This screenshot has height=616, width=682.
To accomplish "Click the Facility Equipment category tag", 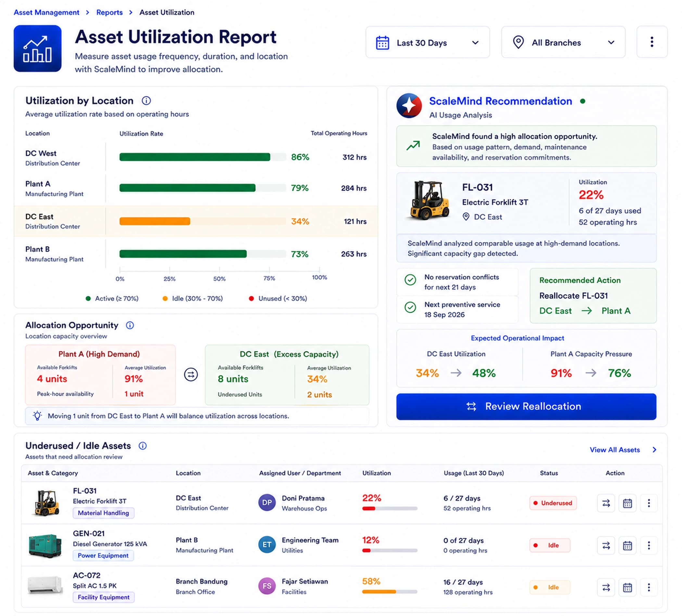I will pos(104,597).
